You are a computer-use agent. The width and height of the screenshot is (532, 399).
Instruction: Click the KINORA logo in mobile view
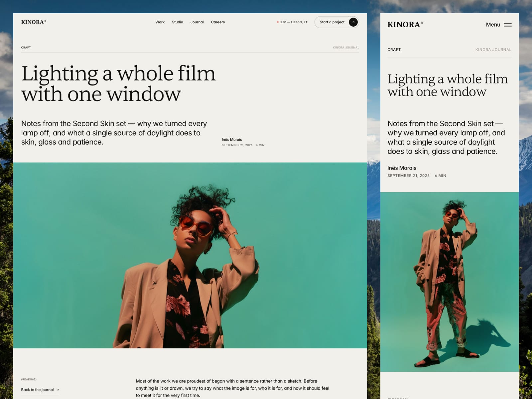(405, 25)
